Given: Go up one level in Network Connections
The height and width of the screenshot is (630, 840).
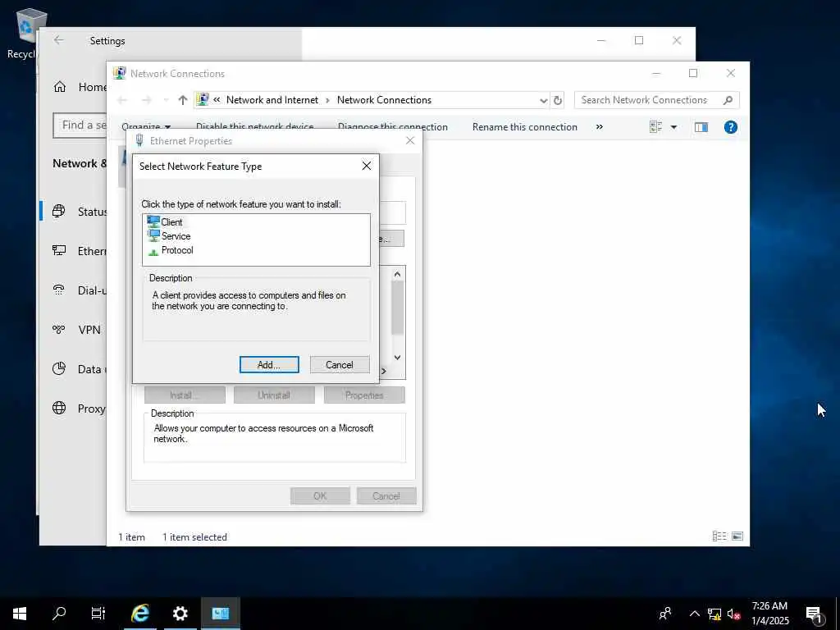Looking at the screenshot, I should [183, 100].
